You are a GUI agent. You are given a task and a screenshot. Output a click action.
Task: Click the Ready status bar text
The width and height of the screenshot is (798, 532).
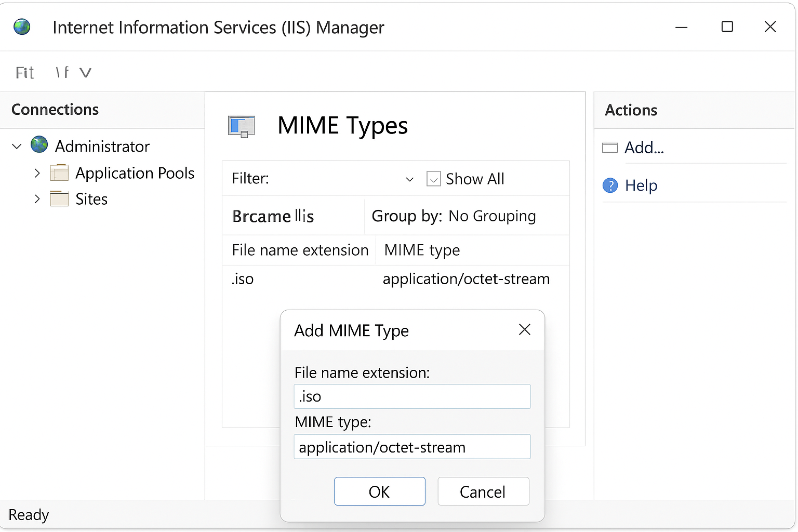pyautogui.click(x=29, y=515)
